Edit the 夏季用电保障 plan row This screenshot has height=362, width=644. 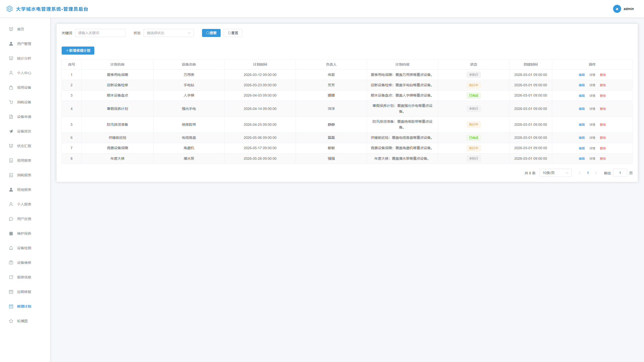click(582, 75)
